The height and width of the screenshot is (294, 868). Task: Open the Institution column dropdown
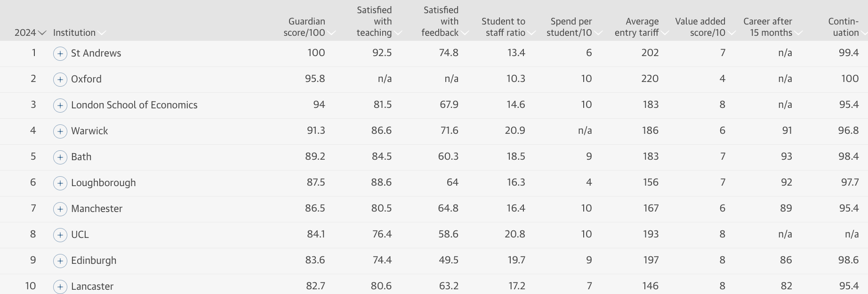[x=79, y=33]
